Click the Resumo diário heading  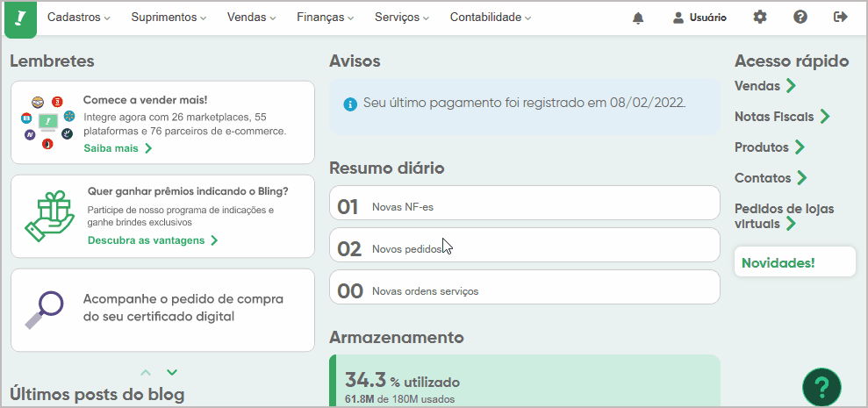pyautogui.click(x=386, y=168)
